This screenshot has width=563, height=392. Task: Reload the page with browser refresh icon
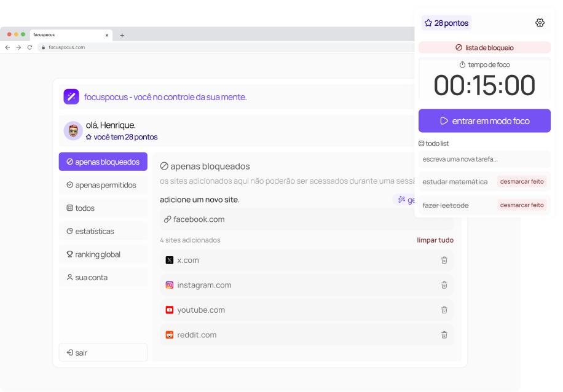pyautogui.click(x=30, y=47)
